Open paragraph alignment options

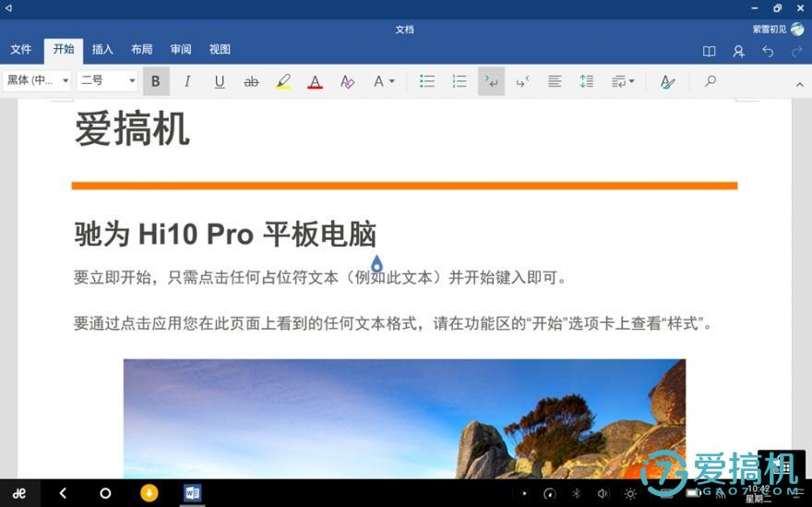555,81
